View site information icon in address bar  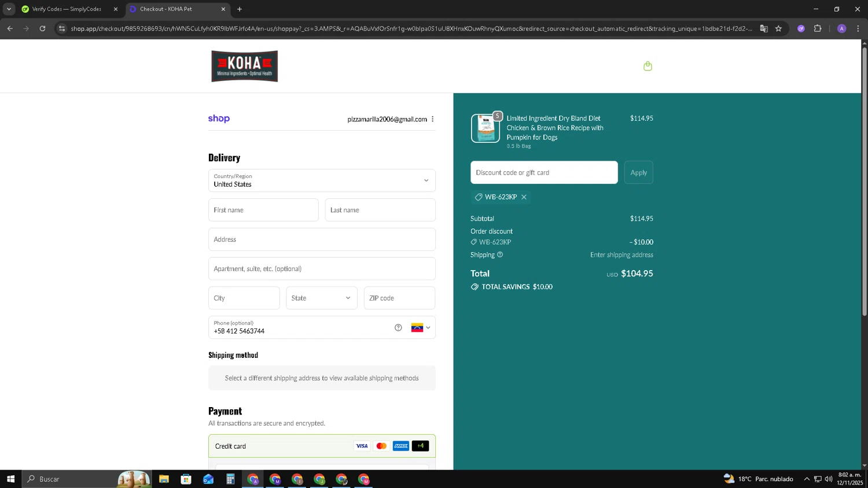coord(62,28)
